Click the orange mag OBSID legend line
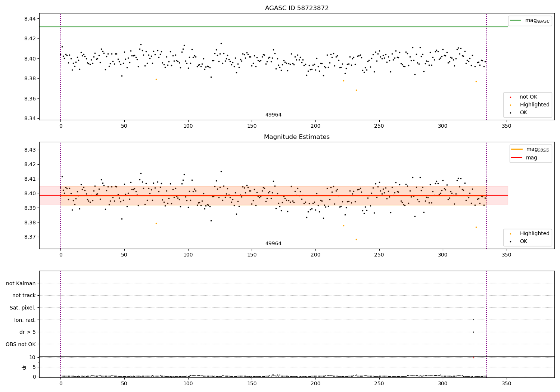This screenshot has height=392, width=560. [517, 149]
